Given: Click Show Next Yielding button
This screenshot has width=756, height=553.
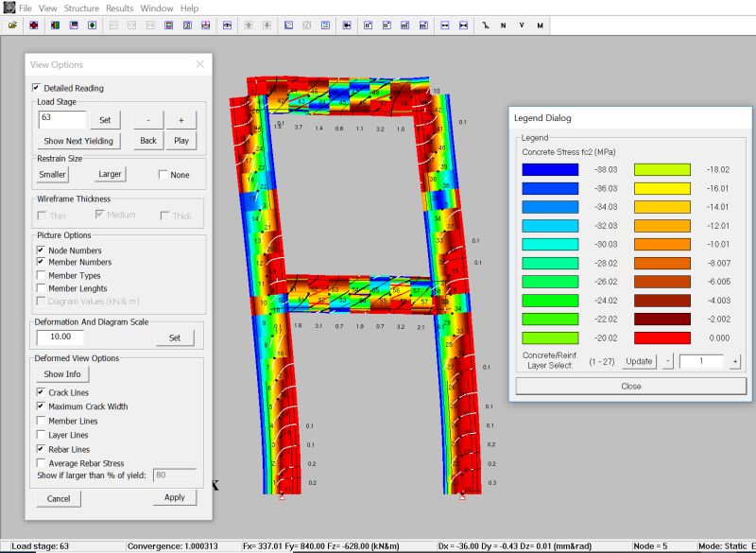Looking at the screenshot, I should tap(78, 141).
